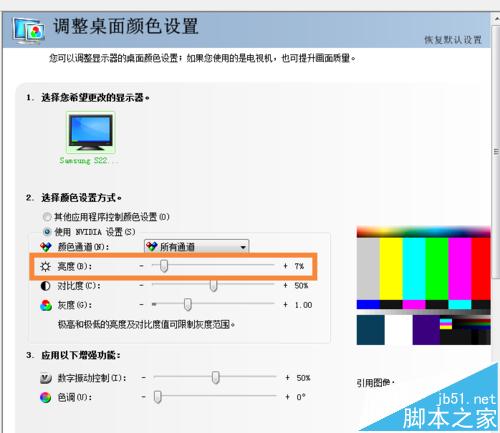500x433 pixels.
Task: Click the plus sign of 对比度 slider
Action: coord(285,285)
